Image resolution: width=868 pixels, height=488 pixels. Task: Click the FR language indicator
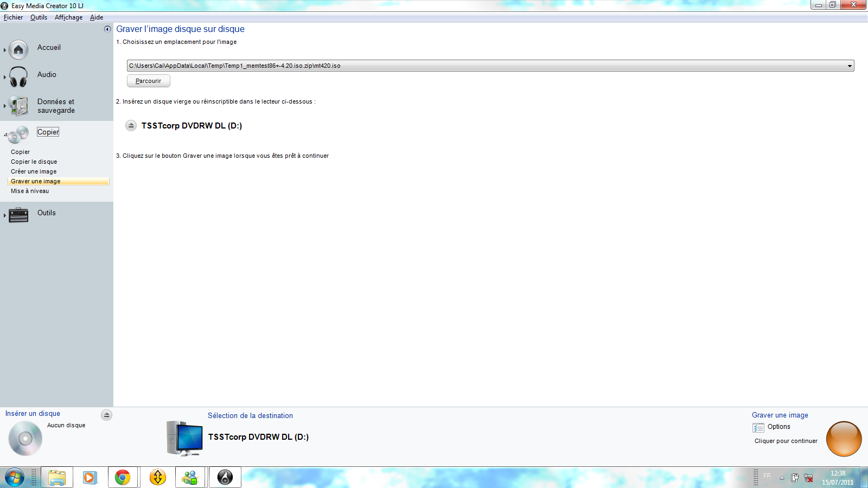[x=767, y=476]
